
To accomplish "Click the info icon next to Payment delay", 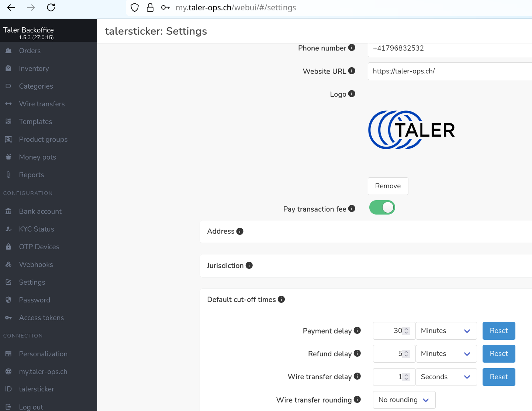I will click(x=357, y=330).
